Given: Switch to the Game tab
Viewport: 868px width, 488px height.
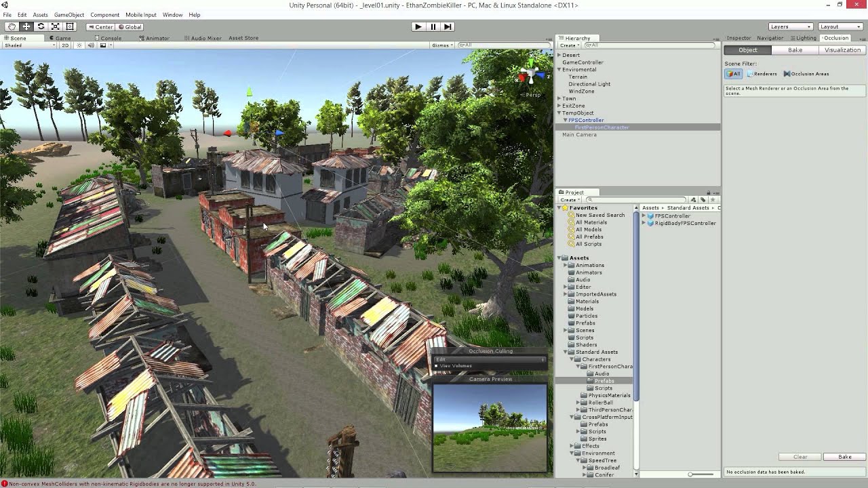Looking at the screenshot, I should [x=60, y=38].
